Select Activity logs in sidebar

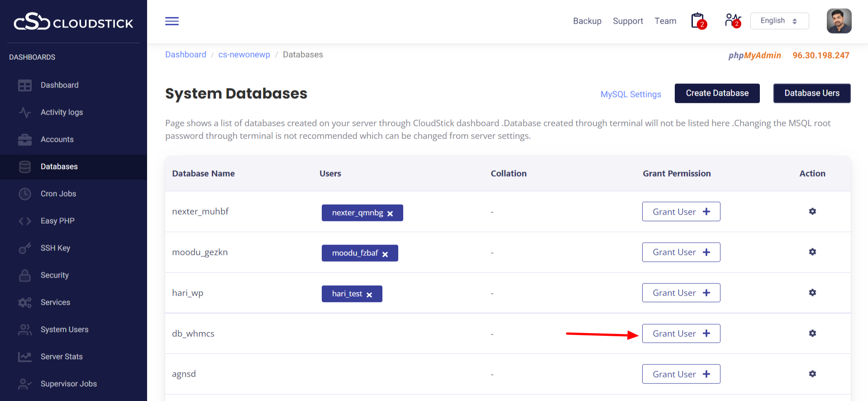(x=62, y=112)
